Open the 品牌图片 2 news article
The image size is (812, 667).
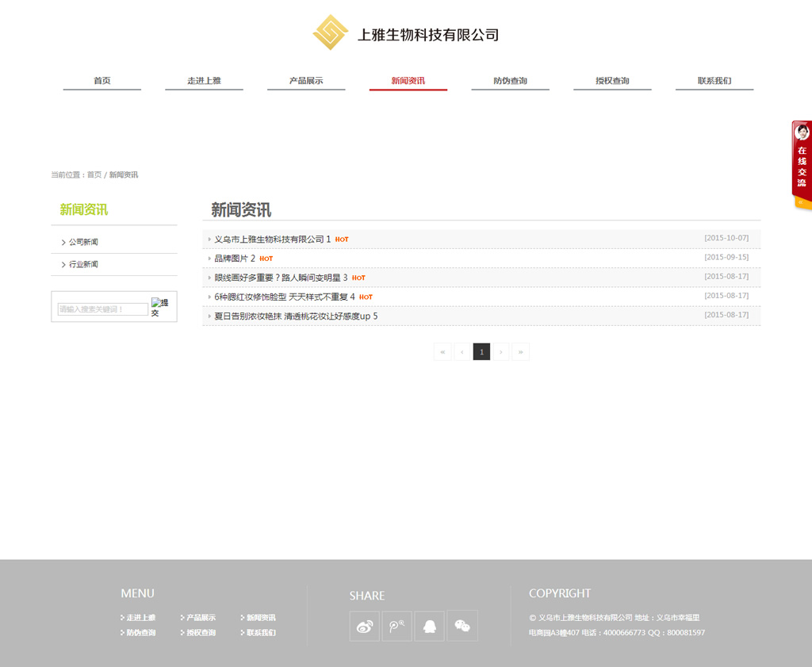(x=235, y=259)
